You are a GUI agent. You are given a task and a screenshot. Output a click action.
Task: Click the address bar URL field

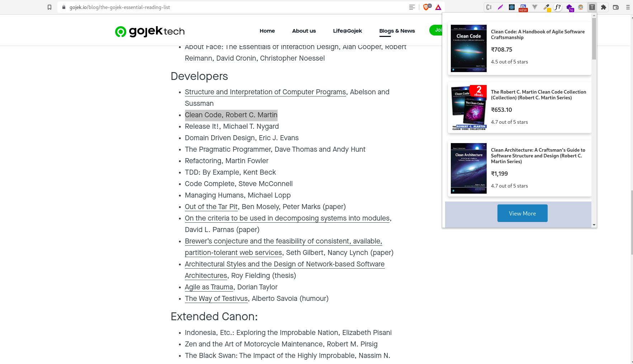233,7
